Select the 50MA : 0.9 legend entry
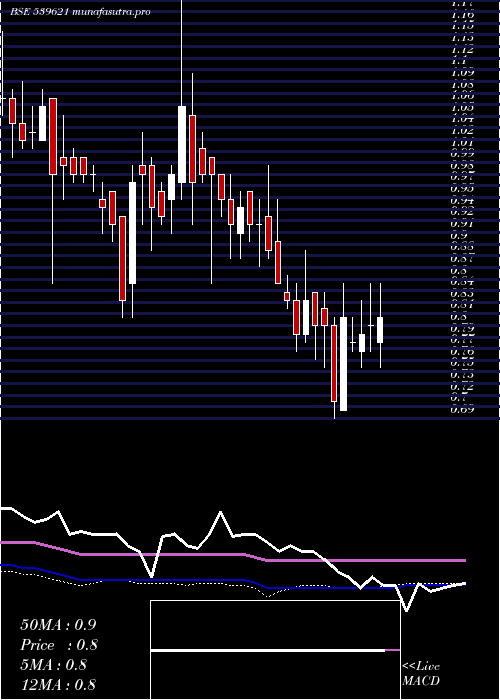Image resolution: width=500 pixels, height=700 pixels. click(58, 625)
